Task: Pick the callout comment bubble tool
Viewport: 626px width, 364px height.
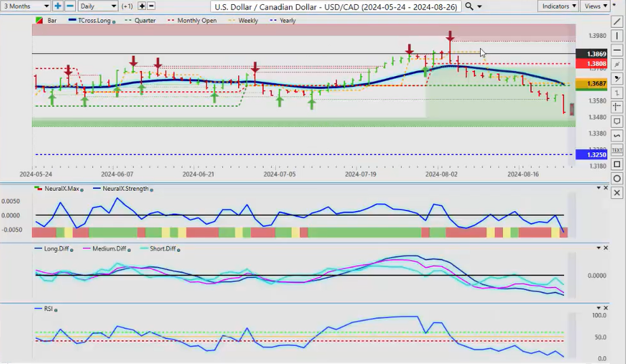Action: 616,122
